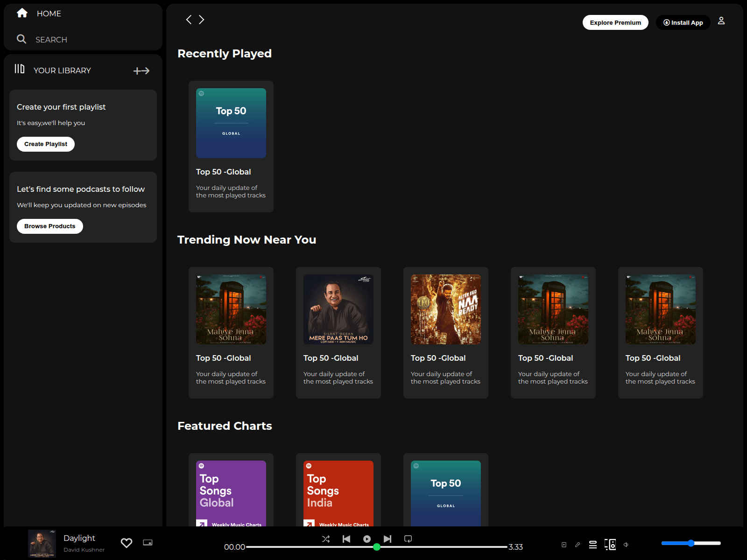Click the track duration 3.33
Screen dimensions: 747x560
(x=516, y=547)
